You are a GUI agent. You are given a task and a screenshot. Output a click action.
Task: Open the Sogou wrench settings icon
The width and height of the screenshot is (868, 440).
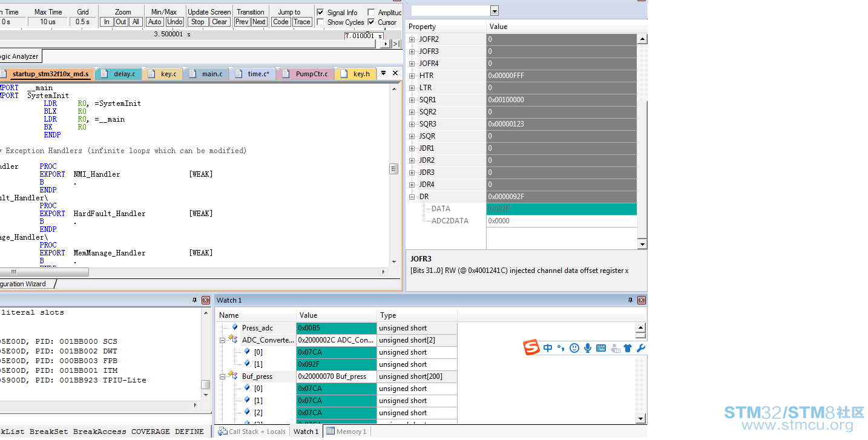point(641,348)
